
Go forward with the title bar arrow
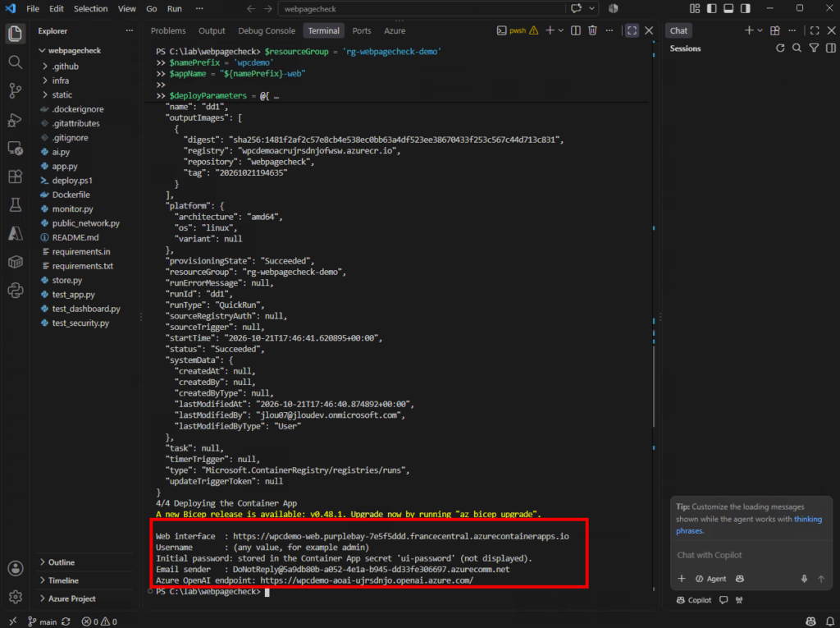click(x=268, y=8)
